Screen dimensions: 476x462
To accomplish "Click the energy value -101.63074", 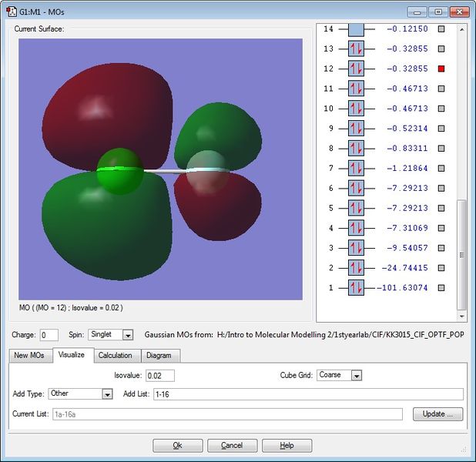I will pos(402,288).
